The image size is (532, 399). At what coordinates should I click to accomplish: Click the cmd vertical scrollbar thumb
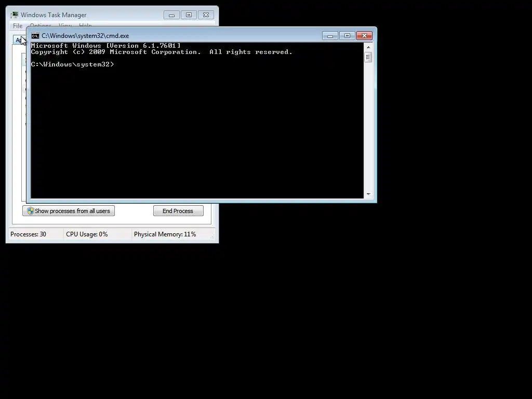tap(368, 57)
